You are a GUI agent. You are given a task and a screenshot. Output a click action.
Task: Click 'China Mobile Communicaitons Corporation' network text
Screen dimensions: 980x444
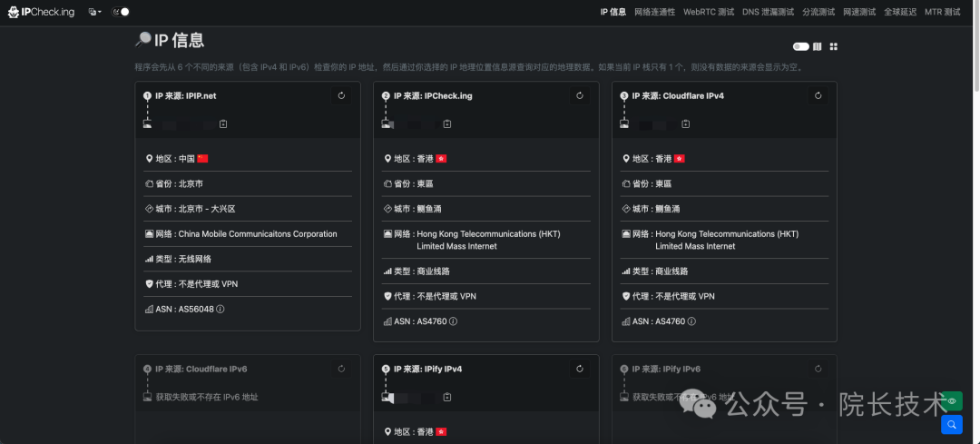pyautogui.click(x=258, y=234)
